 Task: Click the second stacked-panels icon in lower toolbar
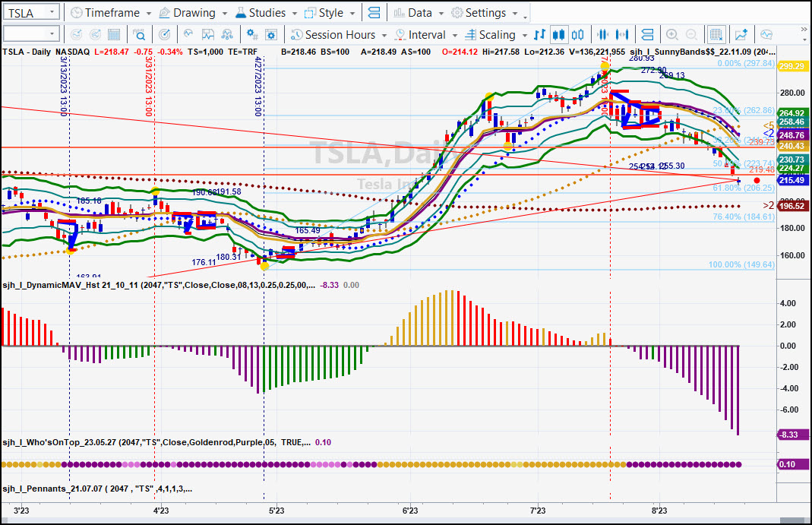point(647,35)
